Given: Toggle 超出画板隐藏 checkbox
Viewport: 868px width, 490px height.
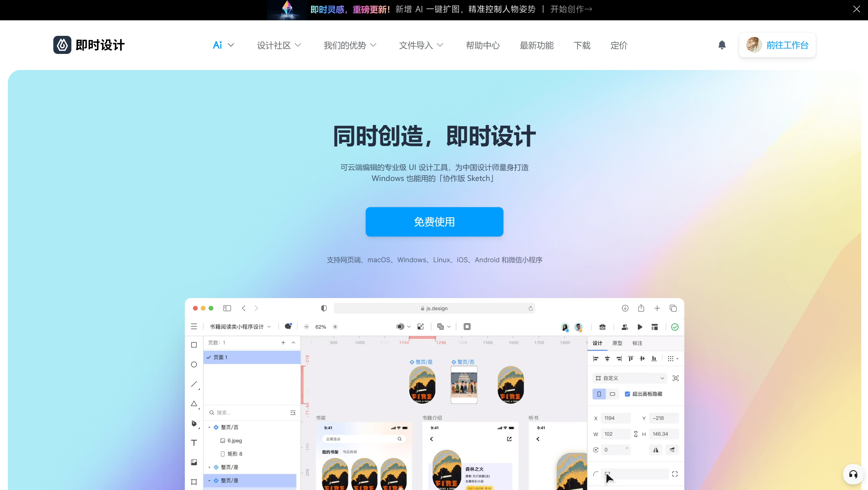Looking at the screenshot, I should [627, 394].
